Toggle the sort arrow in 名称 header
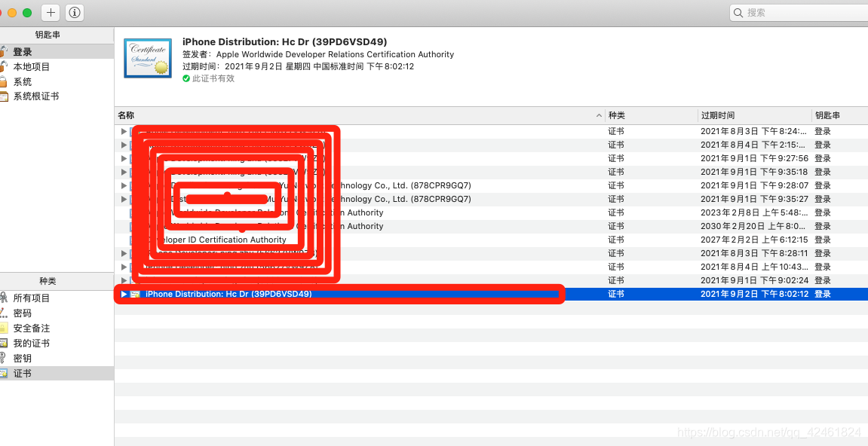This screenshot has width=868, height=446. tap(599, 116)
